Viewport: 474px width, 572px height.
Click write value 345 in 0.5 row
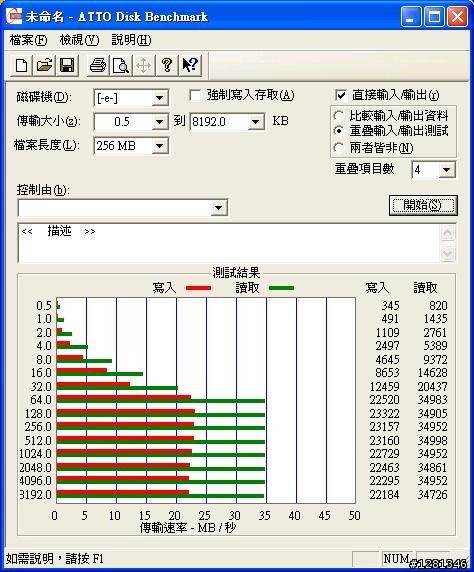390,306
